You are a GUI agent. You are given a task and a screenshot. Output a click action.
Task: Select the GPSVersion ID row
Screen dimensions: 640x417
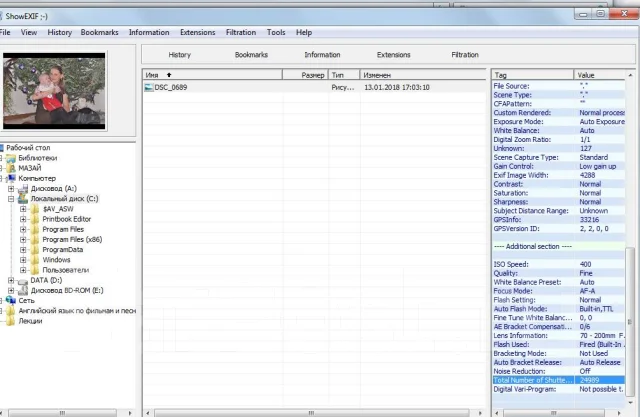tap(558, 229)
